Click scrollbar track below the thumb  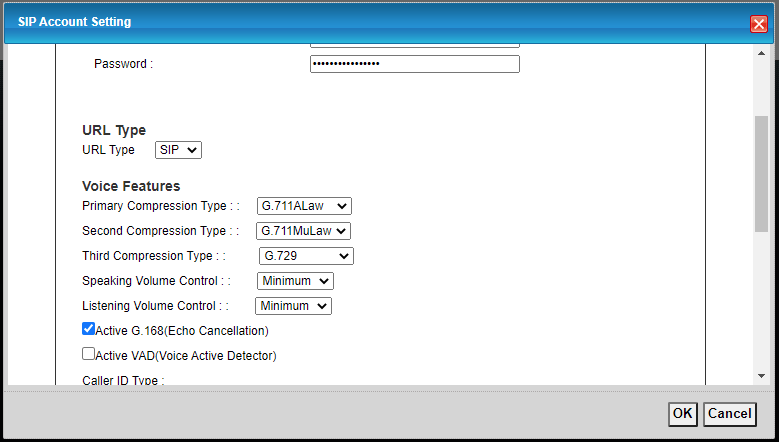tap(761, 300)
